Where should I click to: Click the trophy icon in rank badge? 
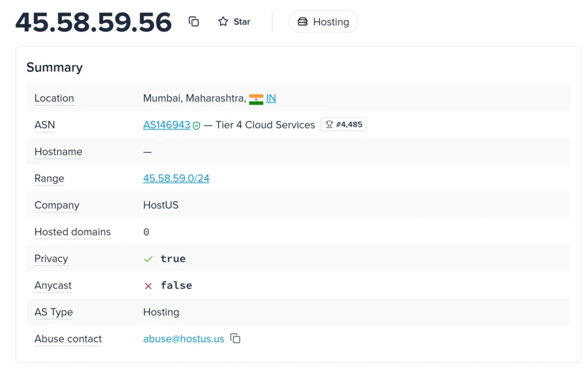point(329,125)
